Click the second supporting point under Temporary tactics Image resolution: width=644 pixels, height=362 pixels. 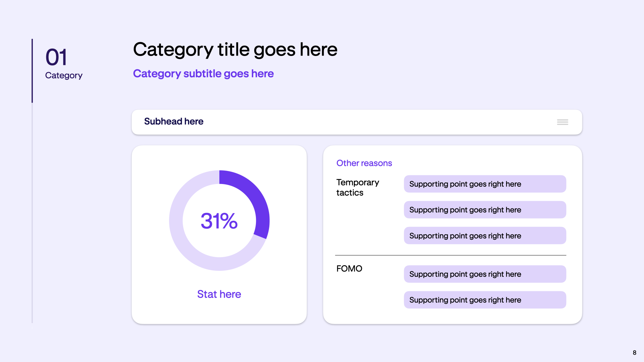[x=485, y=210]
